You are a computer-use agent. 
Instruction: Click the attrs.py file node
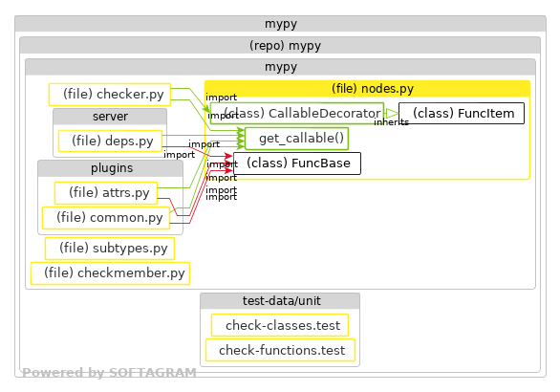[x=106, y=193]
